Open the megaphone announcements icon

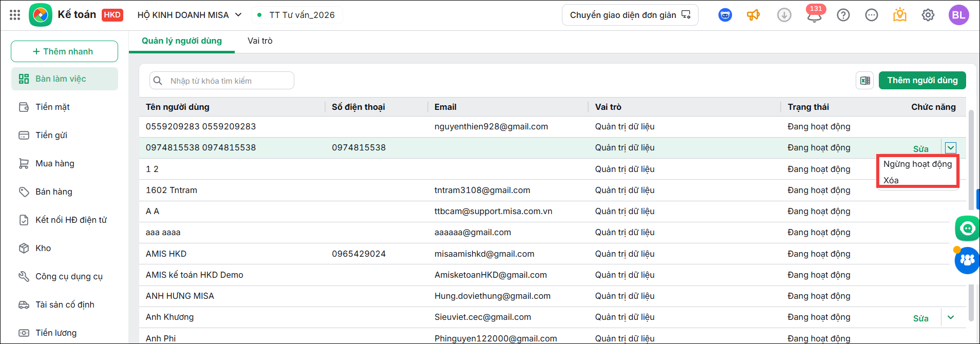pos(753,15)
